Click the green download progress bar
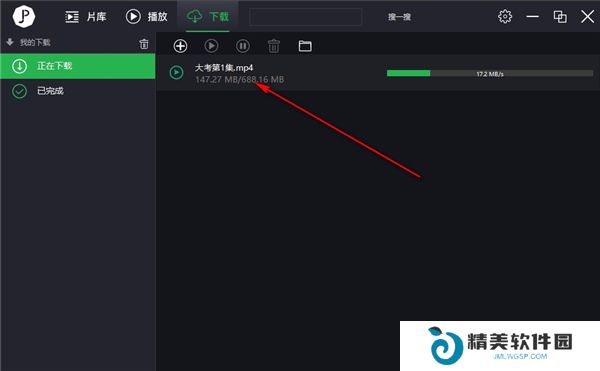 pyautogui.click(x=490, y=73)
